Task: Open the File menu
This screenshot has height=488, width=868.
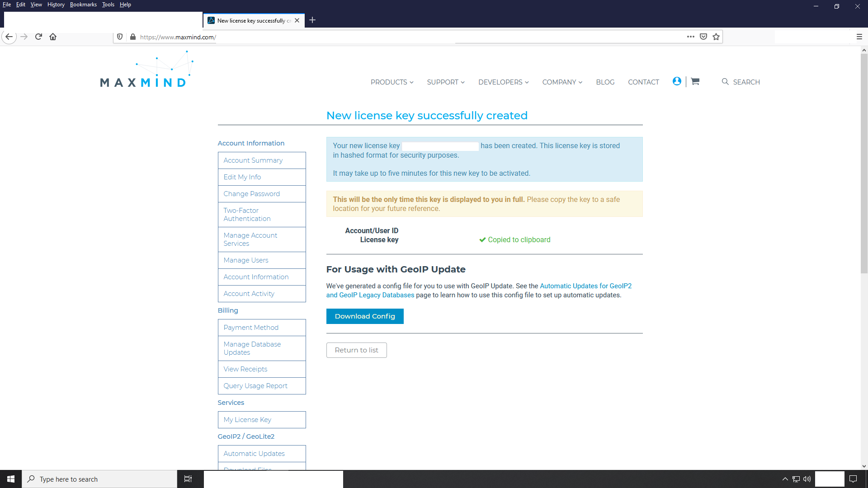Action: pos(7,5)
